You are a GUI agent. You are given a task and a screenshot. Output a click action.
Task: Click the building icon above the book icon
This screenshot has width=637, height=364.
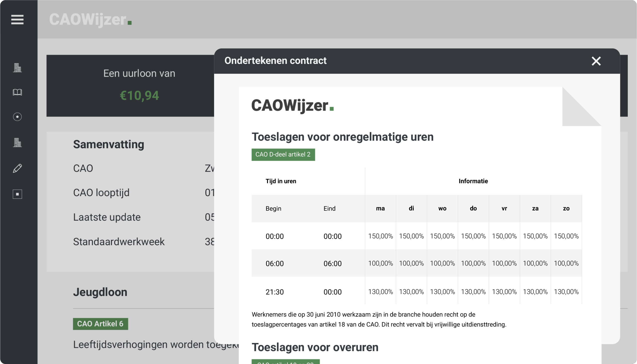17,68
